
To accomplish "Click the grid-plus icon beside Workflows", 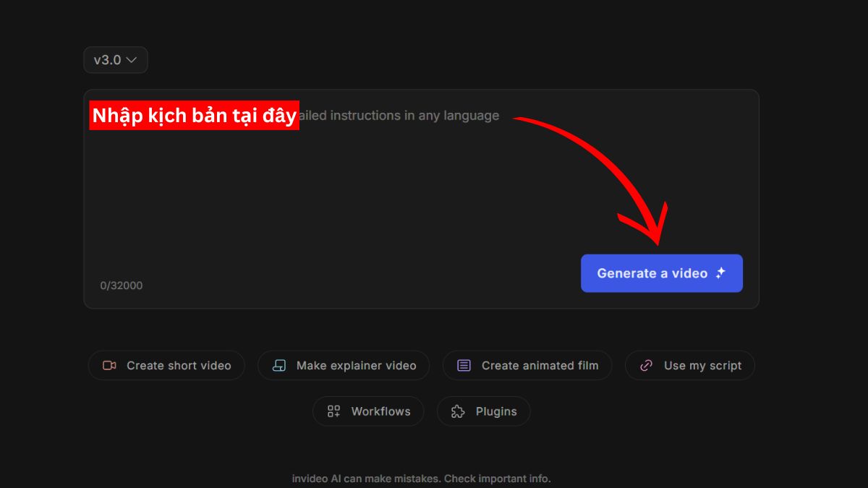I will 333,411.
